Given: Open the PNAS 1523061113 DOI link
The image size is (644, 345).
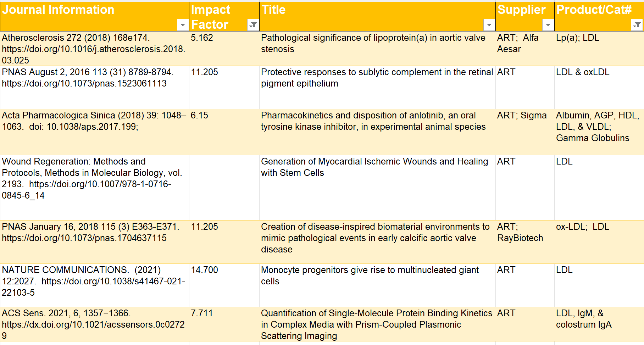Looking at the screenshot, I should (84, 84).
